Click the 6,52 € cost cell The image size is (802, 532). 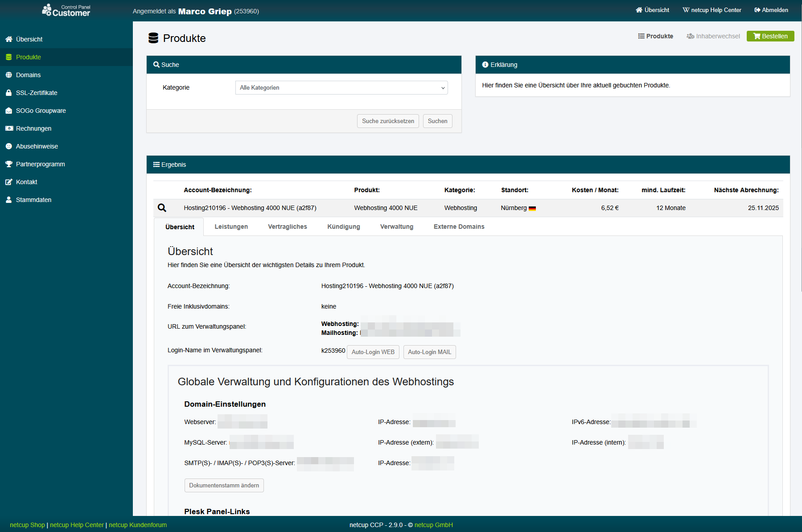[610, 208]
